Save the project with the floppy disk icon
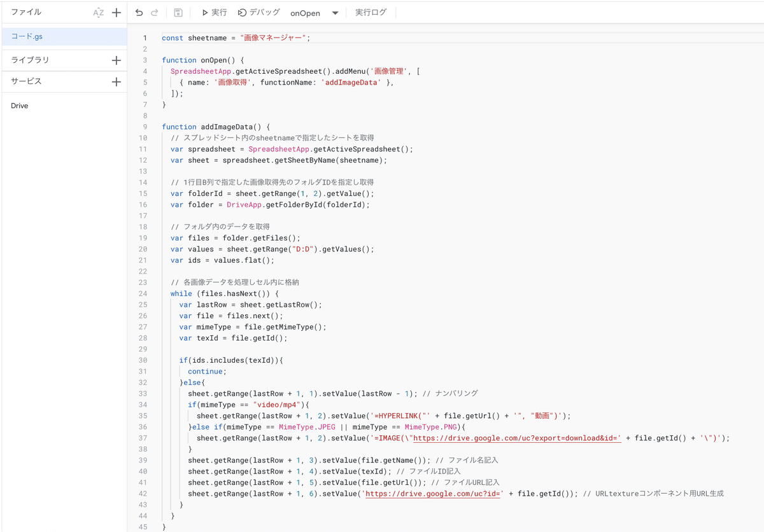Viewport: 764px width, 532px height. tap(178, 13)
